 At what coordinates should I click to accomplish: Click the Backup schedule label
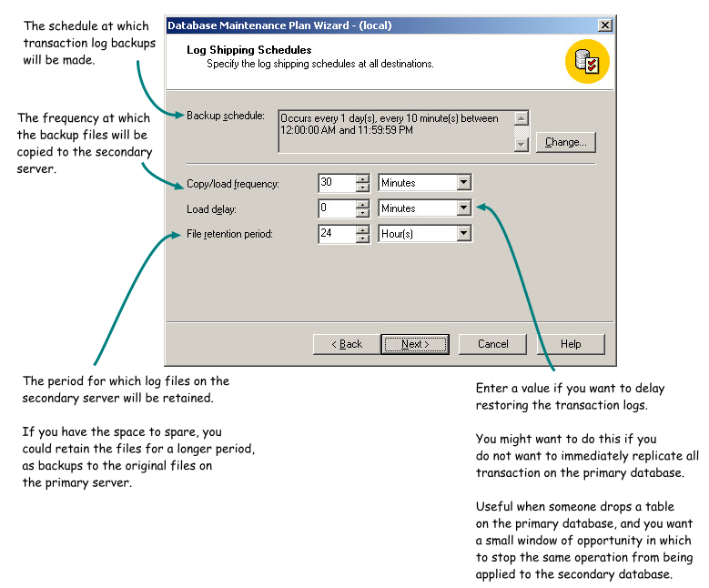(226, 116)
